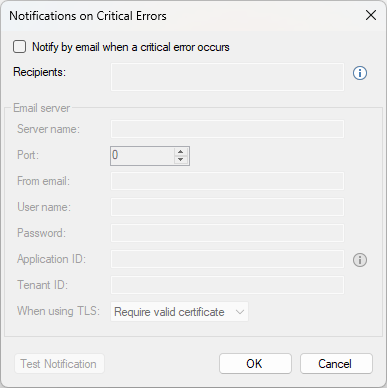Click the Cancel button
This screenshot has height=388, width=387.
336,363
